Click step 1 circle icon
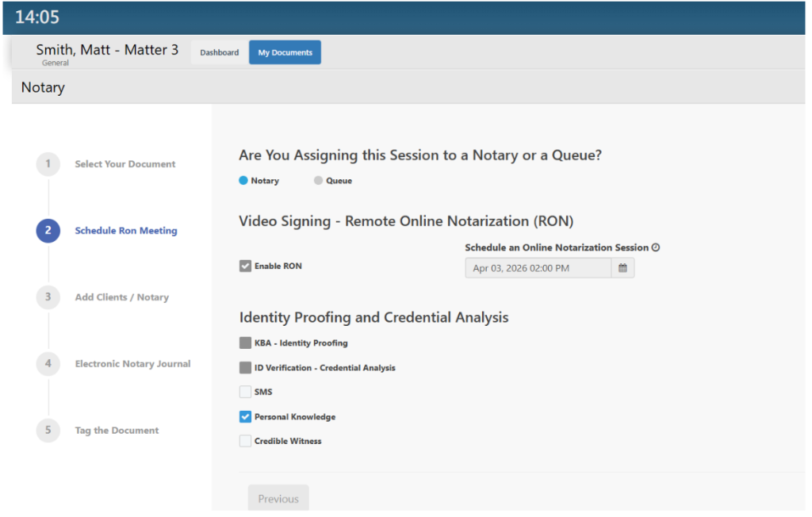 (48, 164)
